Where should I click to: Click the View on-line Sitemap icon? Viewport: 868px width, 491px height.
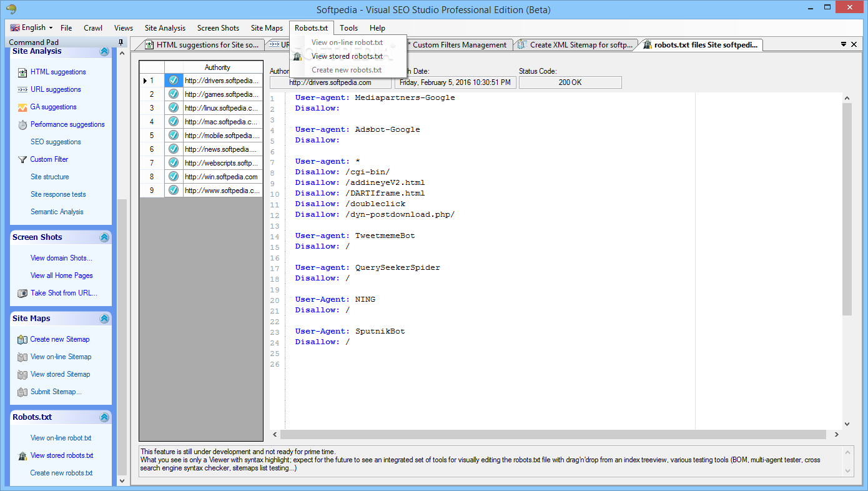point(22,357)
